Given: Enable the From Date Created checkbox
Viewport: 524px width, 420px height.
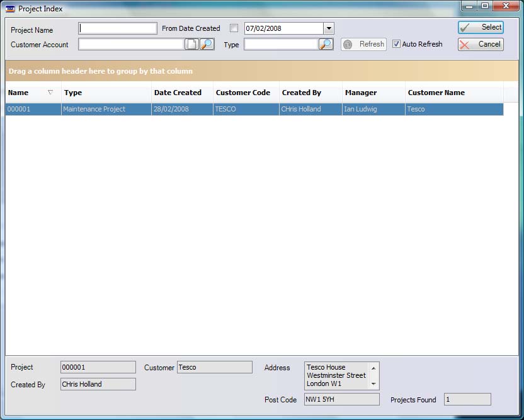Looking at the screenshot, I should (x=234, y=28).
